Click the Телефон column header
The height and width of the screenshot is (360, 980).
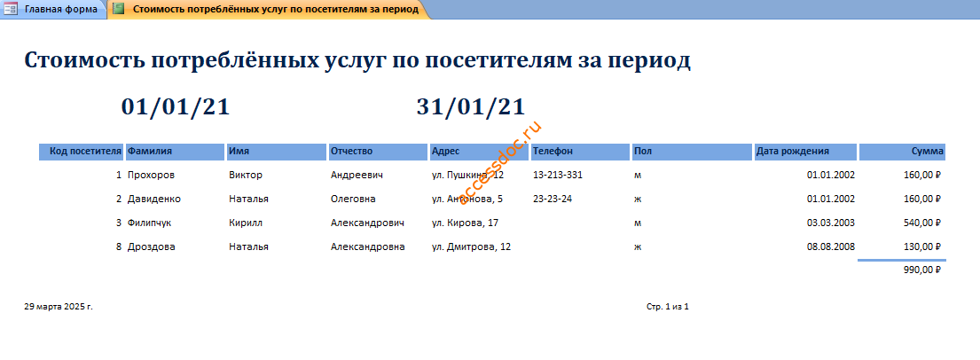[580, 152]
